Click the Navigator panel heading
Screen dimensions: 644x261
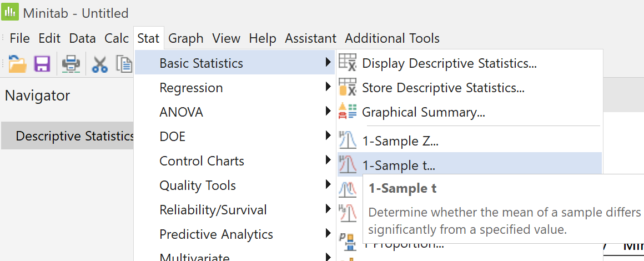(x=37, y=96)
